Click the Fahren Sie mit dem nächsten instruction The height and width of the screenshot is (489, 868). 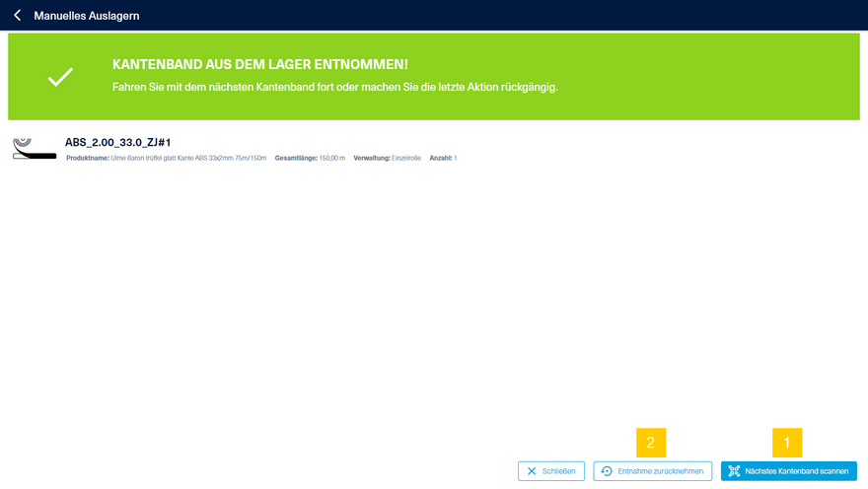click(x=335, y=87)
